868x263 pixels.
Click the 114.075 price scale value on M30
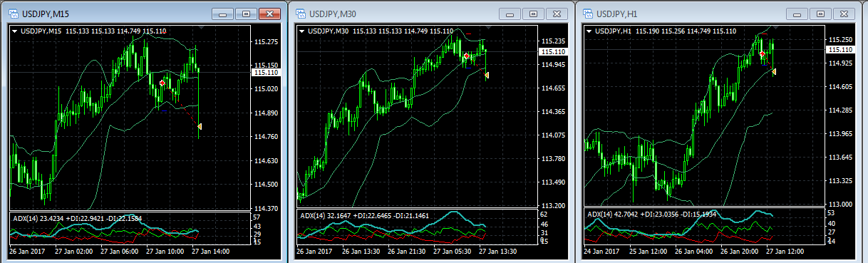[553, 135]
